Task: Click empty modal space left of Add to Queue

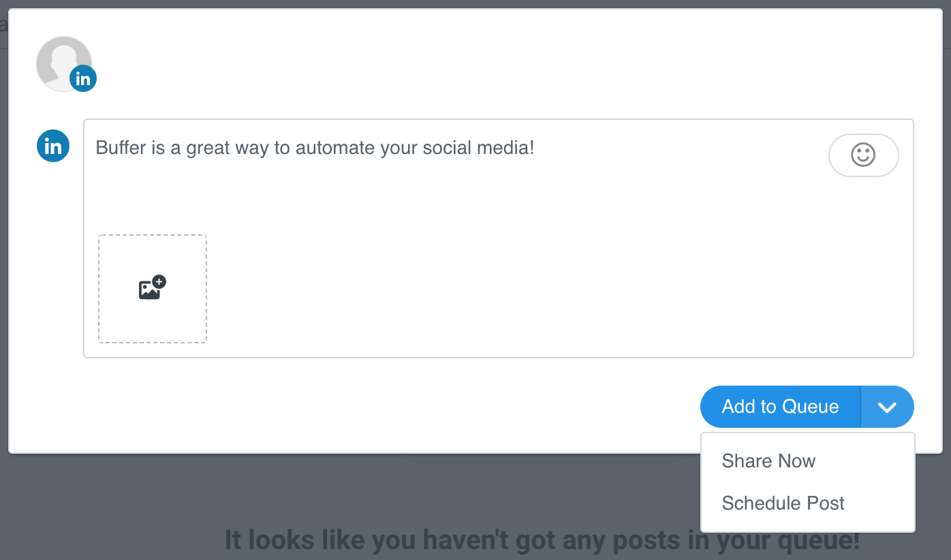Action: [x=409, y=407]
